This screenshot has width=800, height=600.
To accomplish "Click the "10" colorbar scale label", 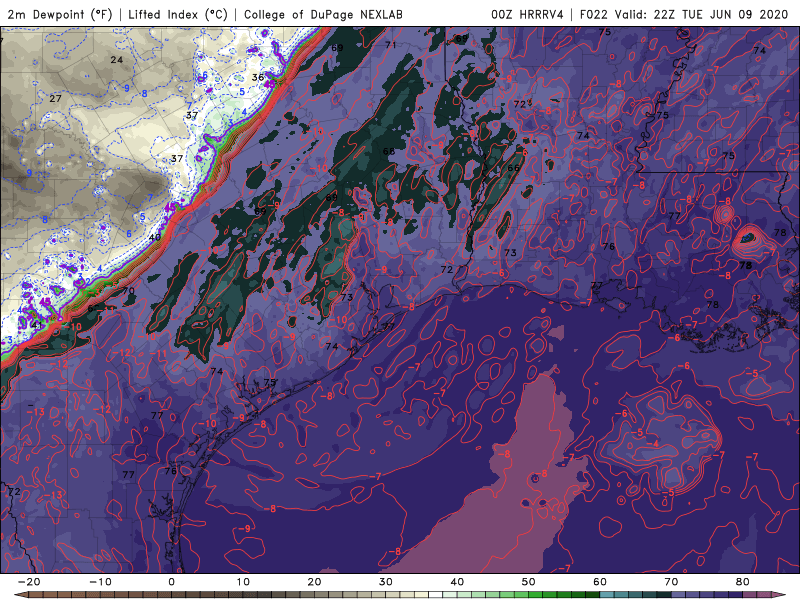I will tap(243, 582).
